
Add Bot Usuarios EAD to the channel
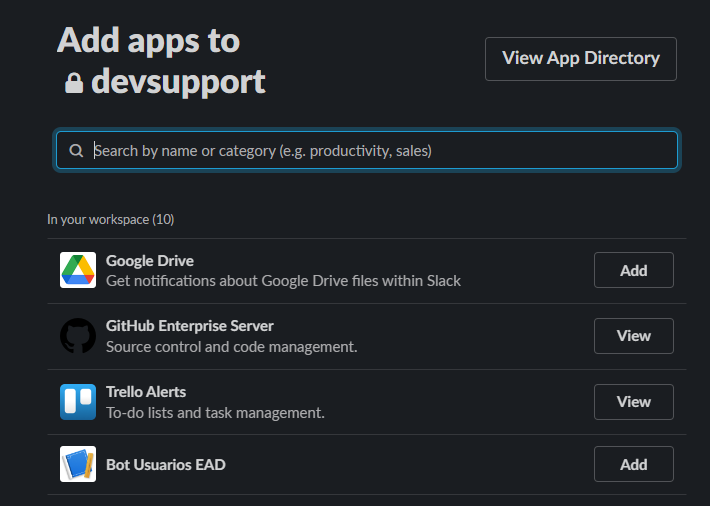pos(634,464)
